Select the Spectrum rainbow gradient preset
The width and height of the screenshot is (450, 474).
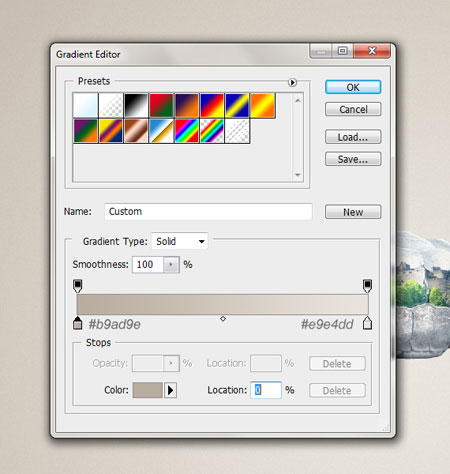coord(187,131)
